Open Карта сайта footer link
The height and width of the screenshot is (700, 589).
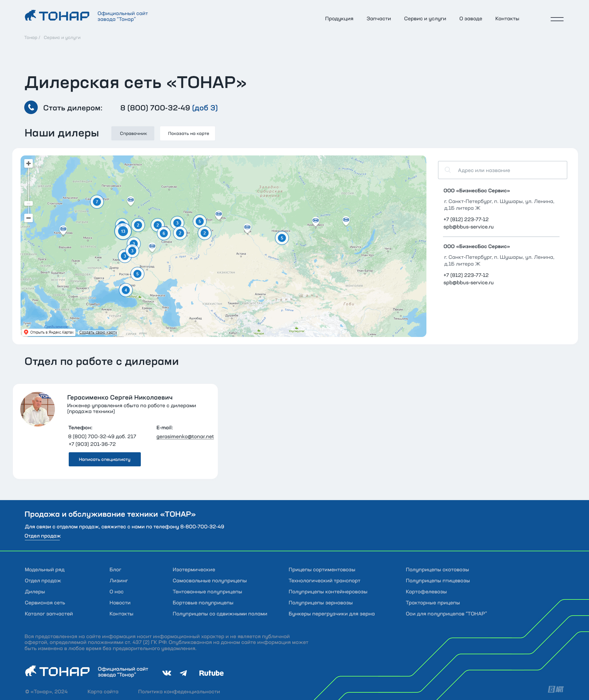pyautogui.click(x=103, y=692)
